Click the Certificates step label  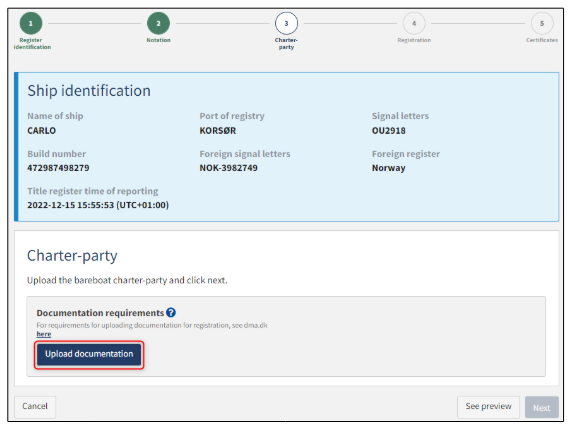(542, 40)
